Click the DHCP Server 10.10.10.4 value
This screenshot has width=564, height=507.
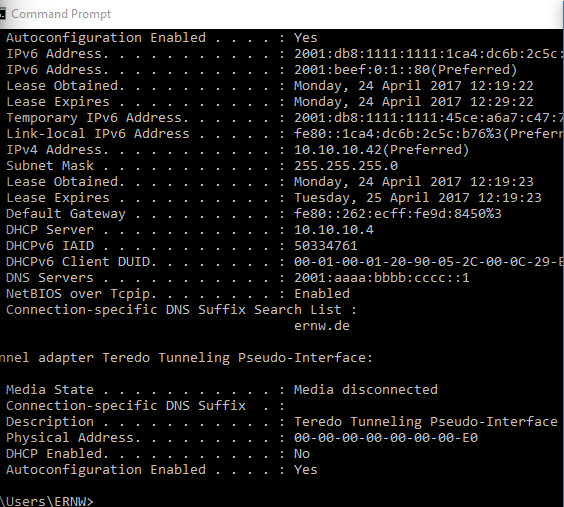click(x=334, y=229)
